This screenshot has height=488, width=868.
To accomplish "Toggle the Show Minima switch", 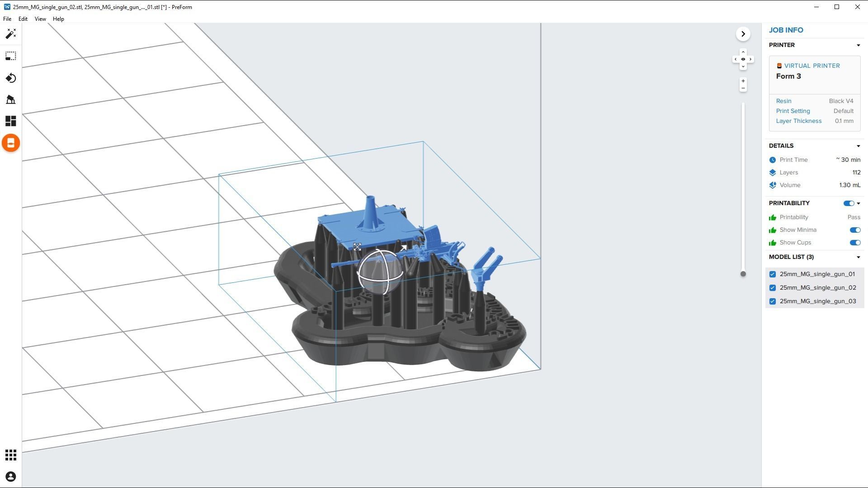I will click(x=855, y=230).
